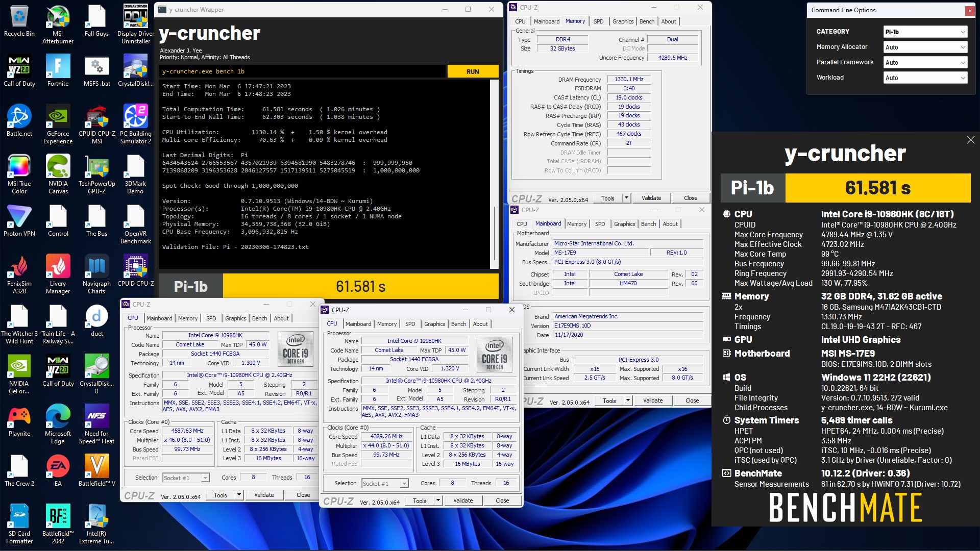The image size is (980, 551).
Task: Launch PC Building Simulator 2
Action: coord(136,124)
